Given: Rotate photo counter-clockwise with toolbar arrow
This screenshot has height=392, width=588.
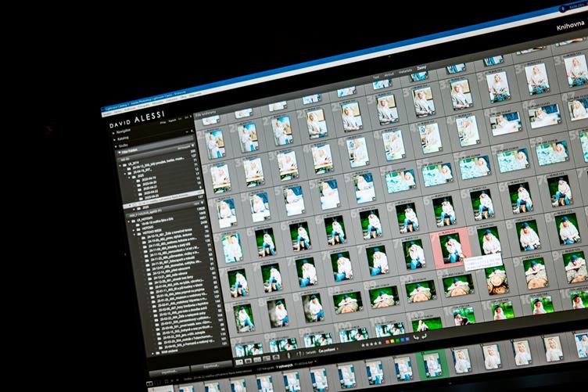Looking at the screenshot, I should click(416, 336).
